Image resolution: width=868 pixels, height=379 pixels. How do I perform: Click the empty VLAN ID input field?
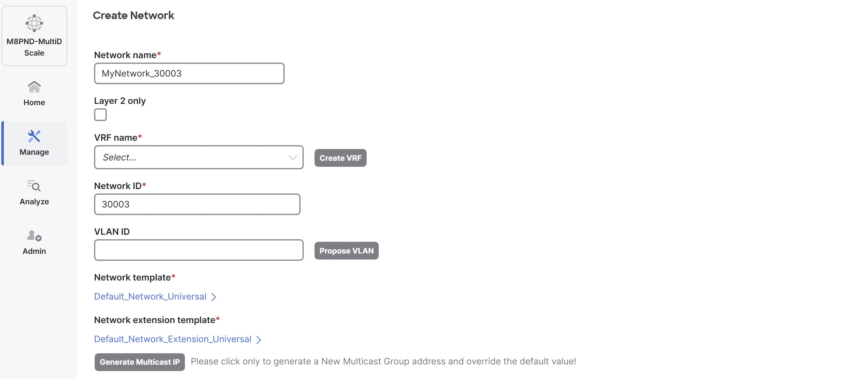(x=199, y=250)
